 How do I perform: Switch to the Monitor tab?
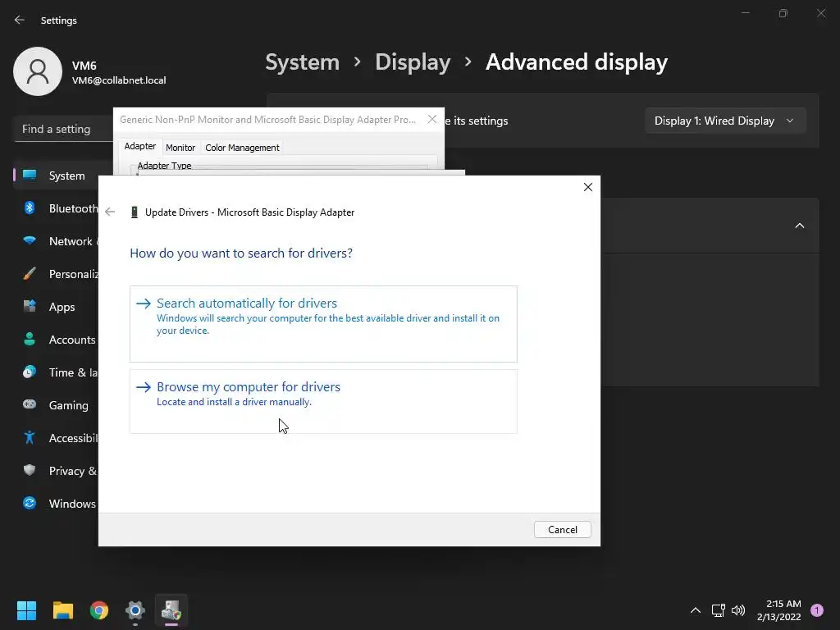[x=180, y=148]
